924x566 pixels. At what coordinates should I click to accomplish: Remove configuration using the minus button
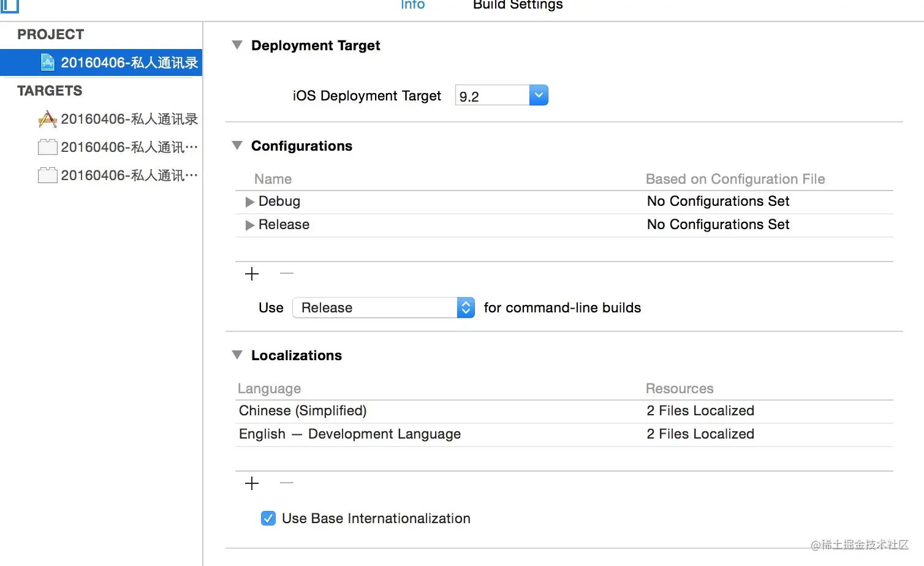(287, 273)
